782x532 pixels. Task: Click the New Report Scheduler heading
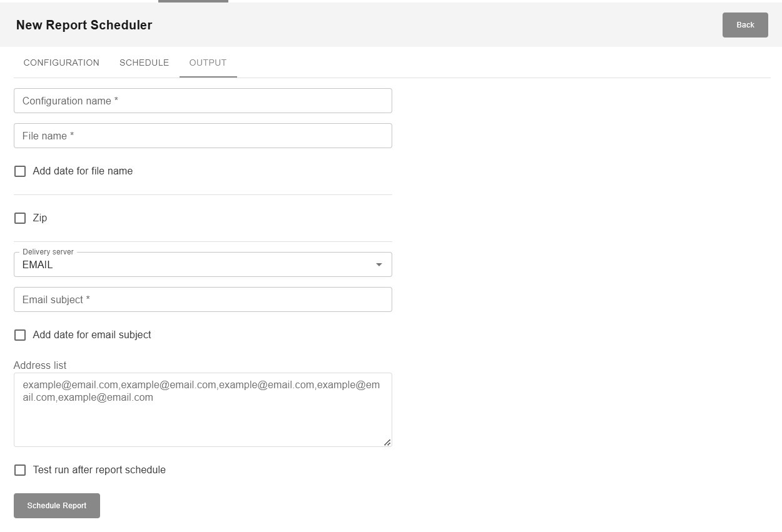[84, 25]
